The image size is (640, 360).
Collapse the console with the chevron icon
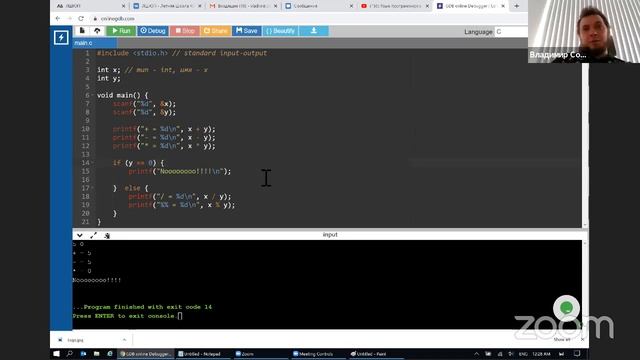click(x=80, y=236)
